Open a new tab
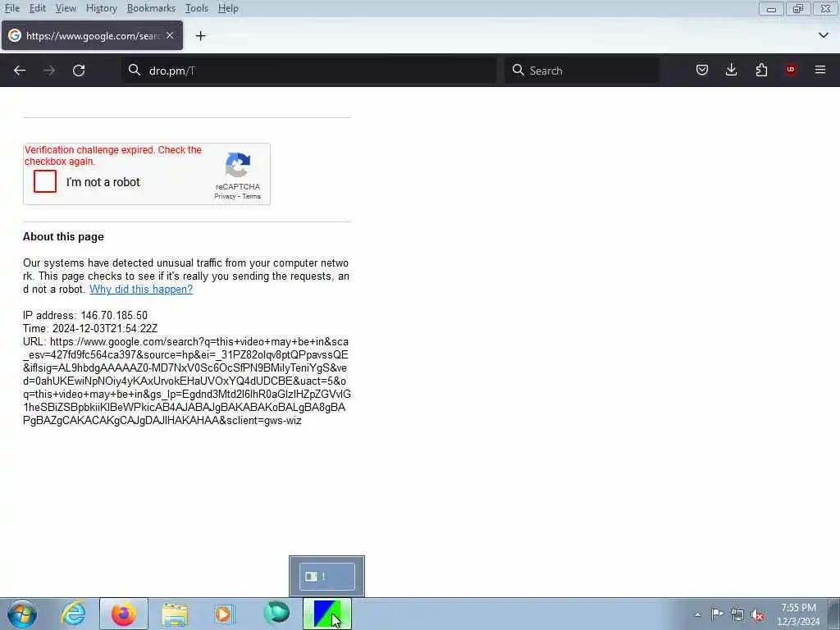The image size is (840, 630). click(200, 36)
